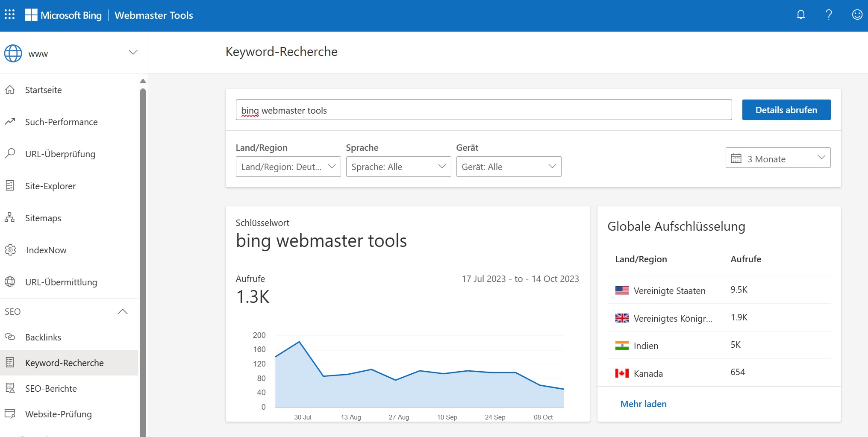Click the Kanada row text
Viewport: 868px width, 437px height.
648,373
